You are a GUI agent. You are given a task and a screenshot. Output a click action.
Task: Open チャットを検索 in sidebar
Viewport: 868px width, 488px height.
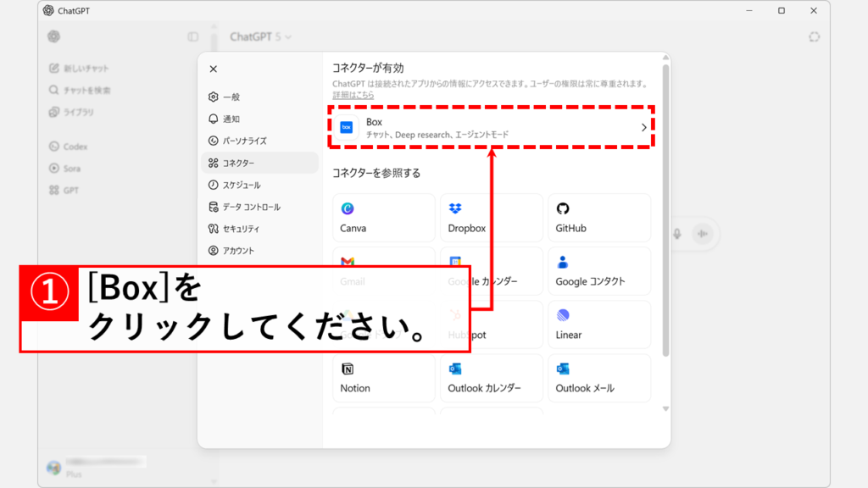[80, 90]
